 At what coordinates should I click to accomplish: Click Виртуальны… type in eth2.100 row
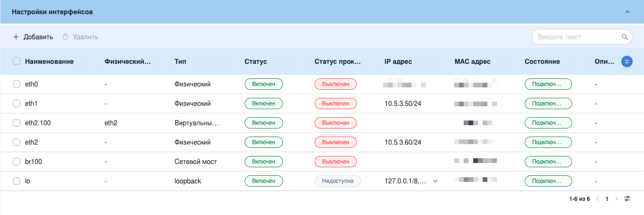tap(197, 123)
